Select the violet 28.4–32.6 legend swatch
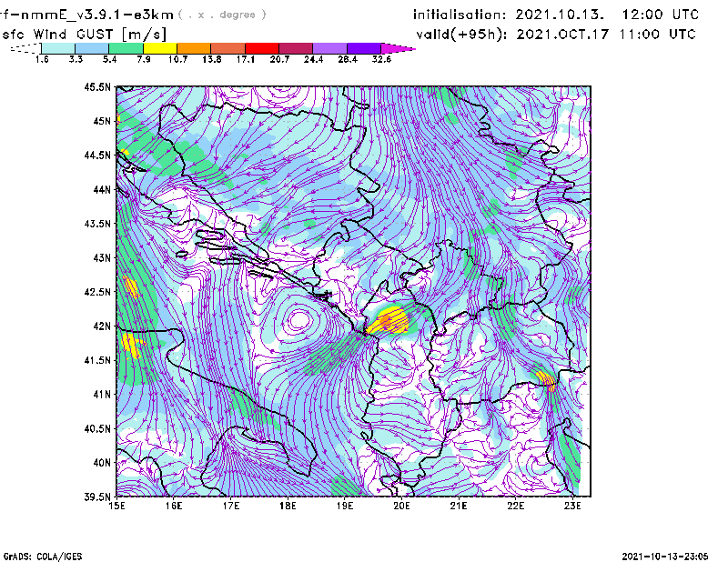This screenshot has width=728, height=562. point(364,48)
